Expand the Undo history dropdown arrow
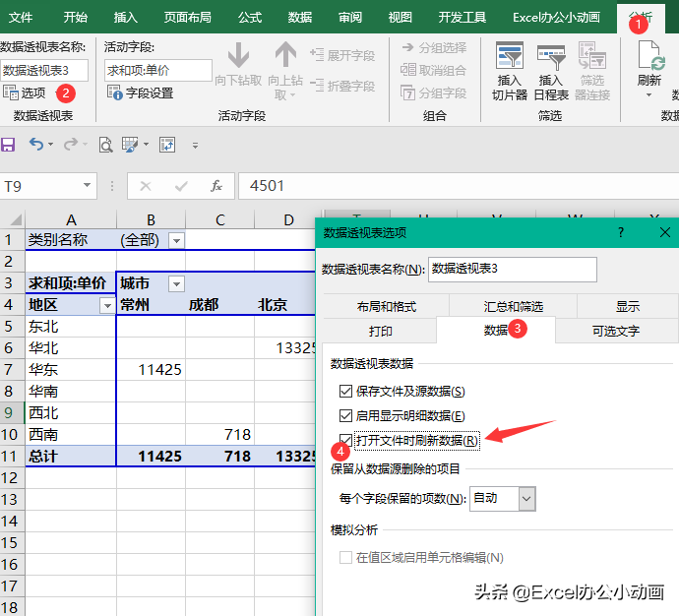679x616 pixels. pos(51,144)
